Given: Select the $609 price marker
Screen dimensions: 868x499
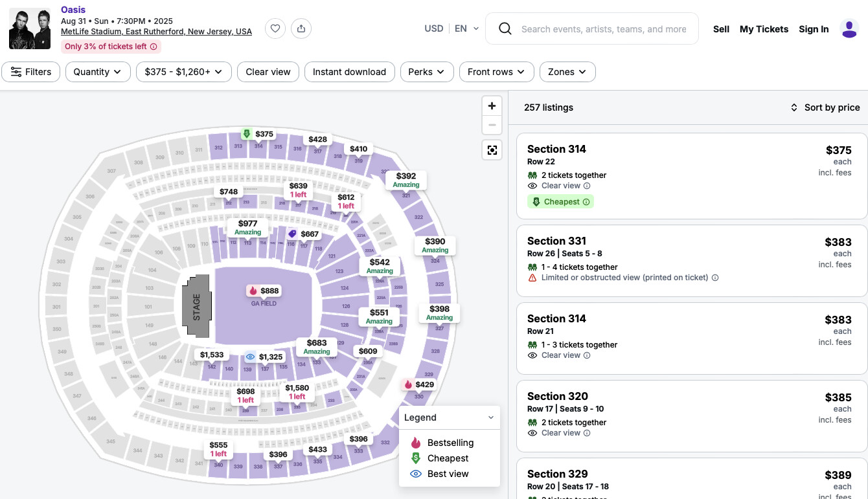Looking at the screenshot, I should (x=368, y=351).
